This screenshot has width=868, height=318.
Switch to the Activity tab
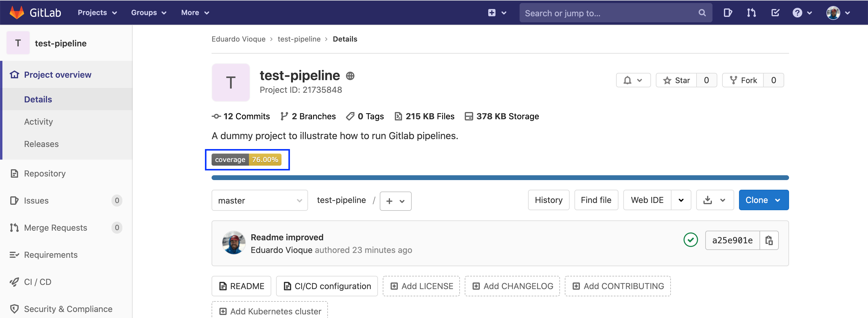[38, 121]
